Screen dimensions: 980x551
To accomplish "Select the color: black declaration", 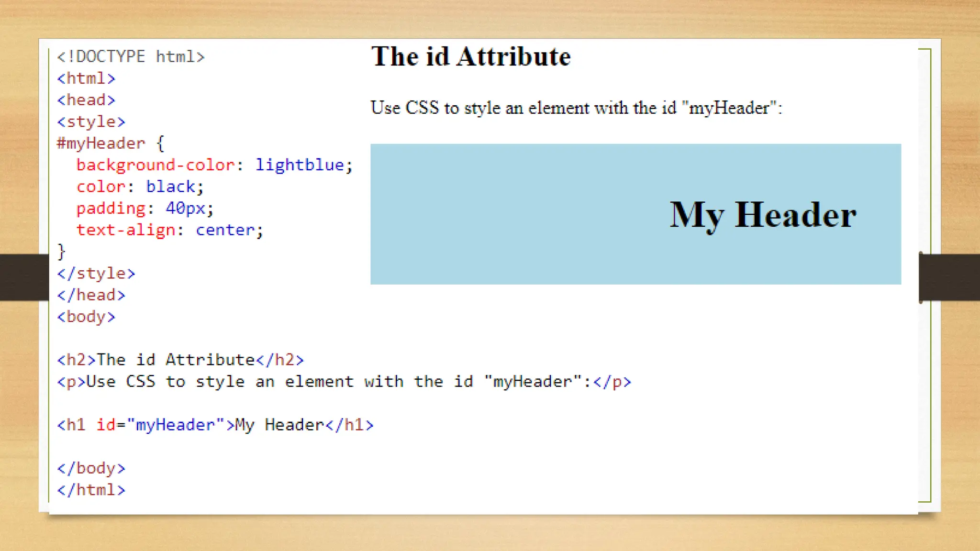I will click(x=140, y=187).
